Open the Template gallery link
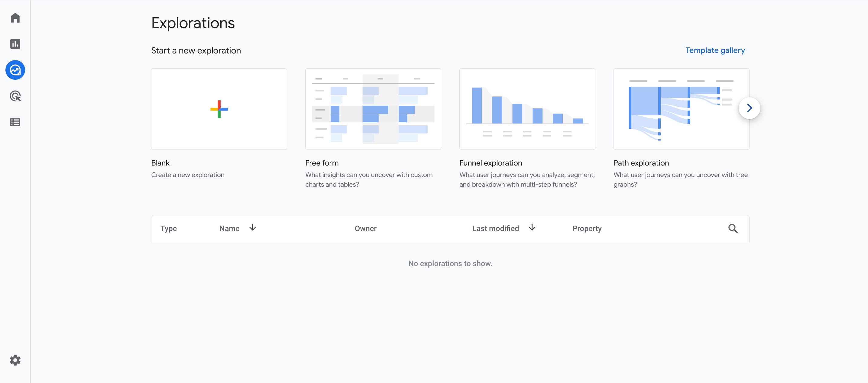Image resolution: width=868 pixels, height=383 pixels. [x=715, y=50]
